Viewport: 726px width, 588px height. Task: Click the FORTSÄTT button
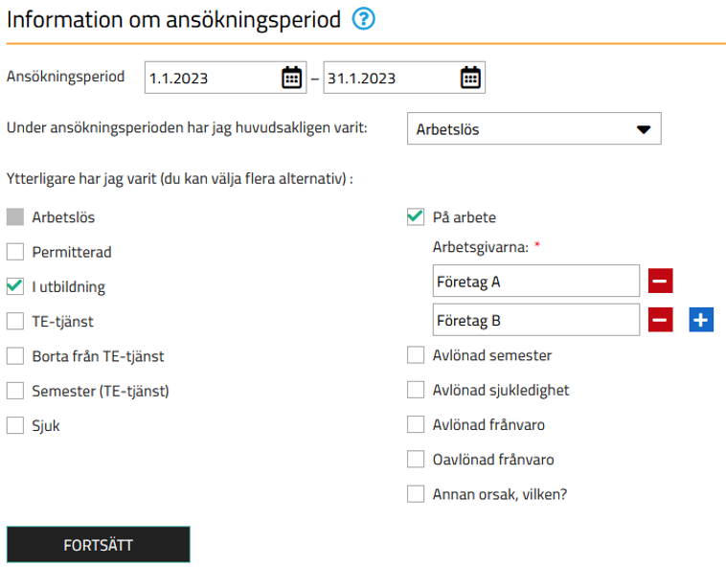coord(99,545)
